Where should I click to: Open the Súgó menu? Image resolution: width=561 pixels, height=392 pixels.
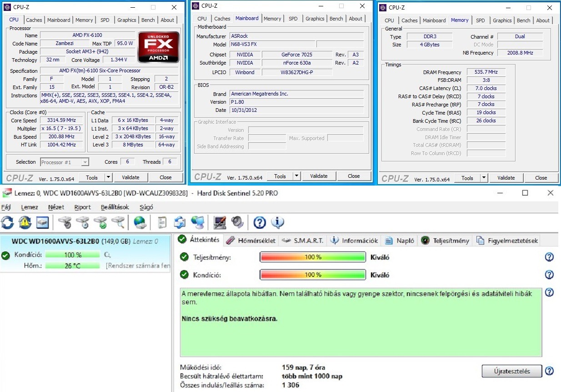coord(146,207)
